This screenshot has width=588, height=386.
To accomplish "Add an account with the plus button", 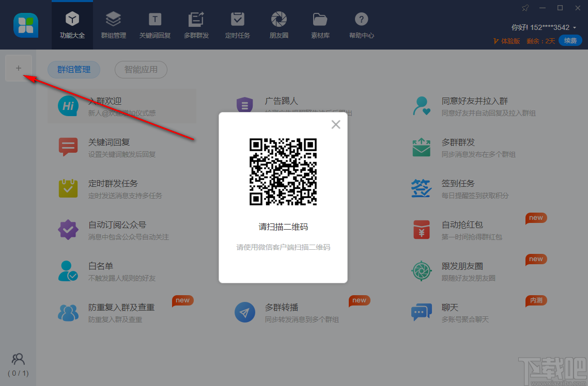I will click(19, 68).
